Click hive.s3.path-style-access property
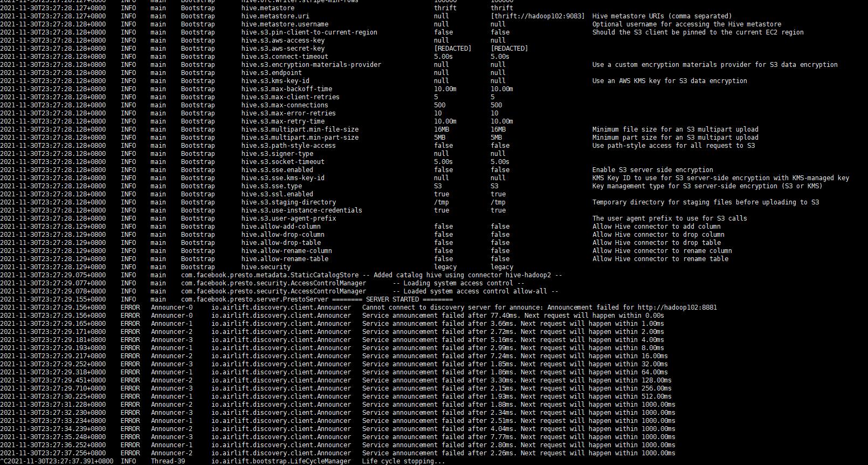 (x=288, y=146)
